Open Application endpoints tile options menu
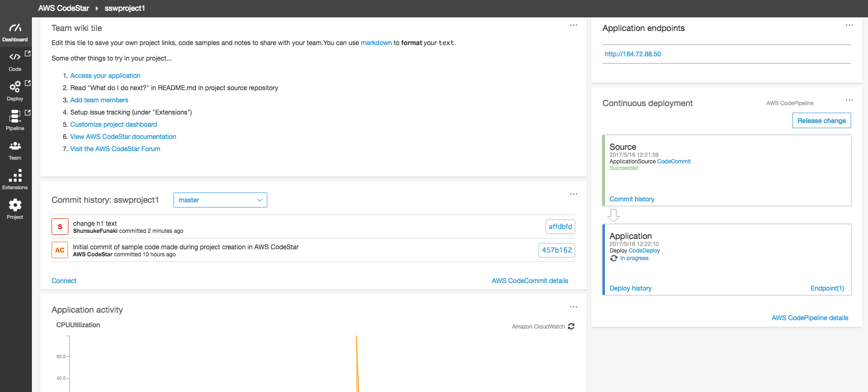Viewport: 868px width, 392px height. coord(849,25)
